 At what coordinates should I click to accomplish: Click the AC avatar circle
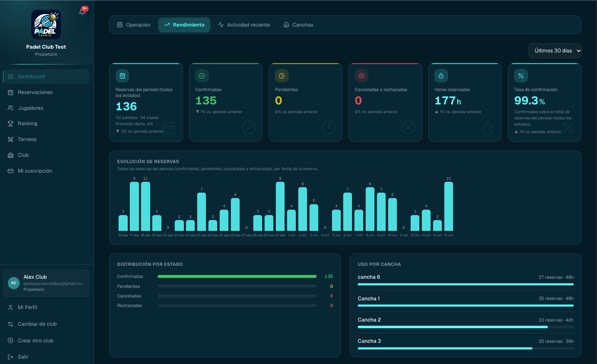click(x=14, y=283)
